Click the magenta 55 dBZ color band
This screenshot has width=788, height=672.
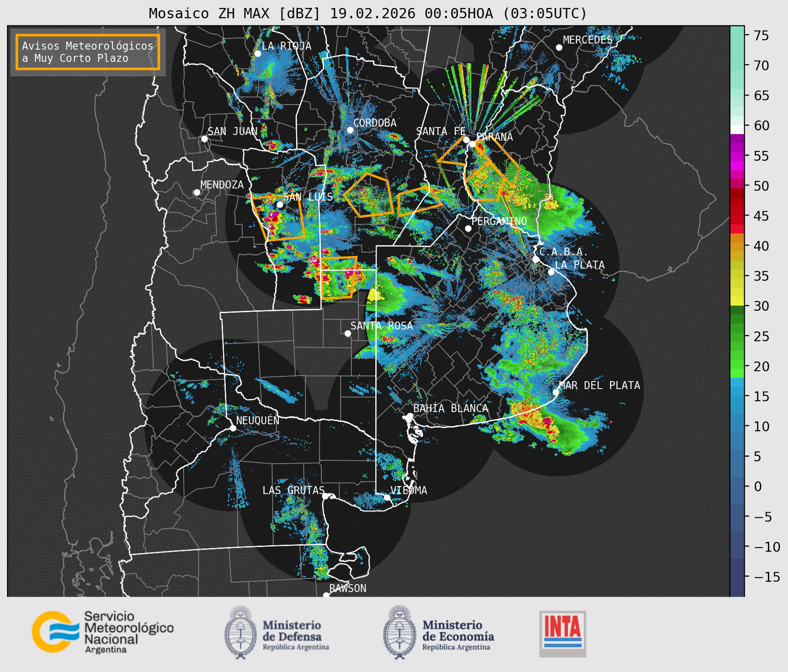(737, 156)
